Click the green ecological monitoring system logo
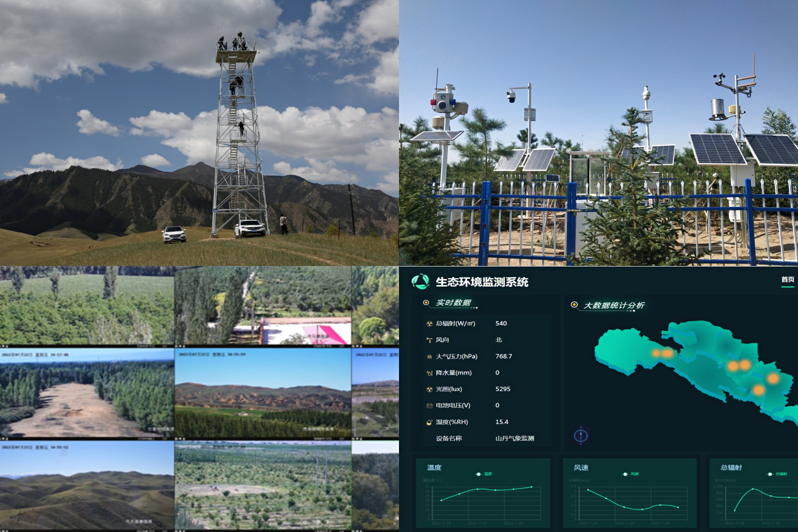Image resolution: width=798 pixels, height=532 pixels. point(420,282)
